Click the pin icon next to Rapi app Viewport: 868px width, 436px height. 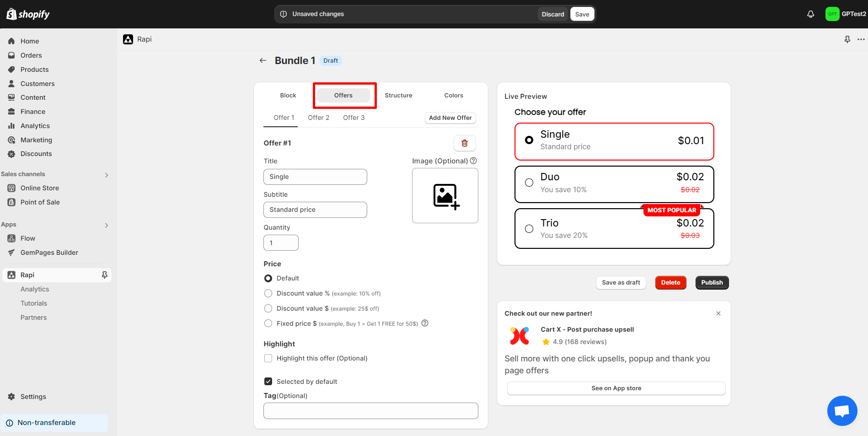tap(105, 275)
